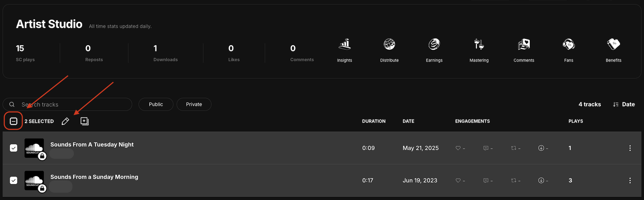Click the add to playlist icon

[84, 121]
